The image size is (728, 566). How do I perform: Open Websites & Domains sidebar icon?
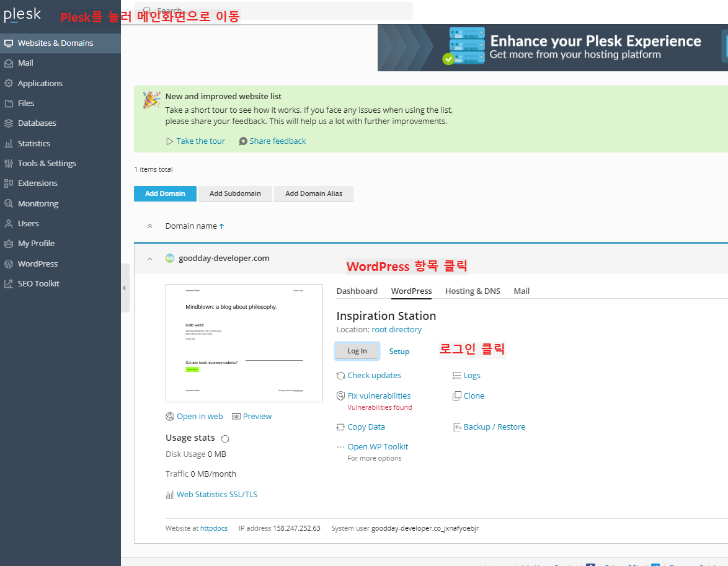[8, 43]
